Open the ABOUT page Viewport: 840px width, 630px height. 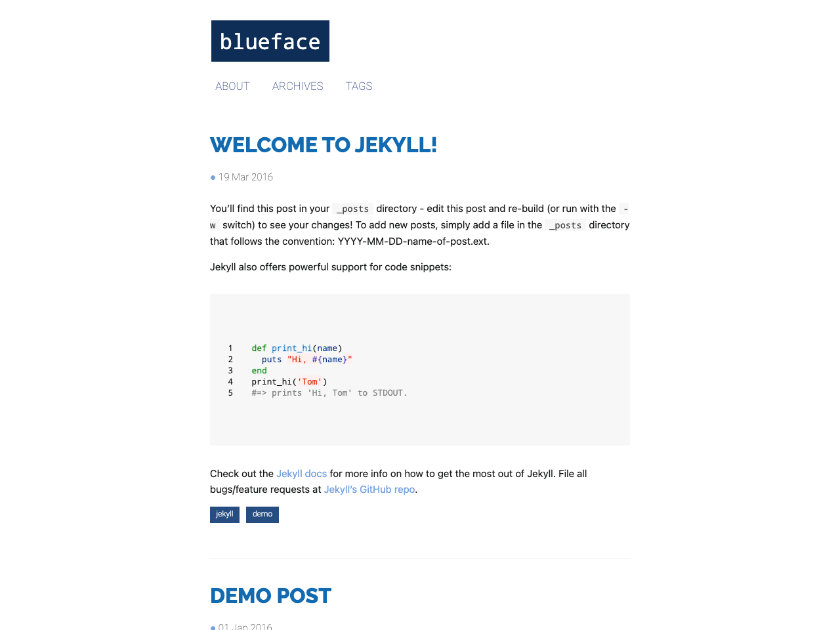[232, 86]
